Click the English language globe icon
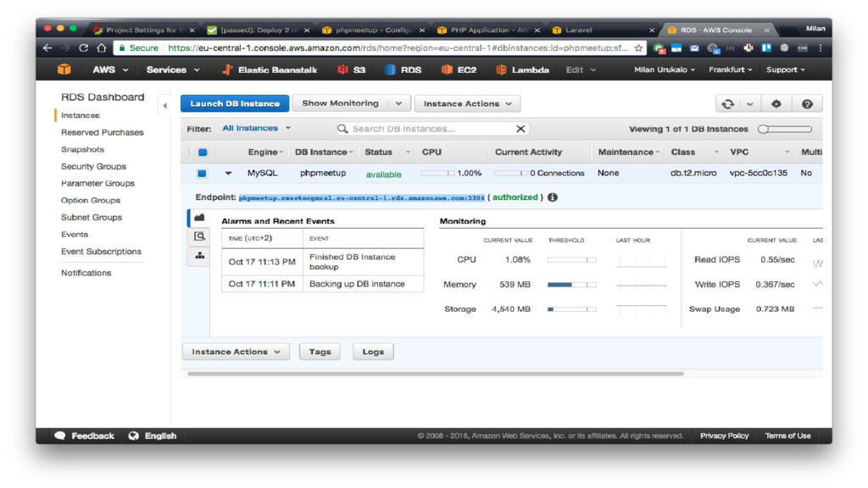 coord(133,435)
